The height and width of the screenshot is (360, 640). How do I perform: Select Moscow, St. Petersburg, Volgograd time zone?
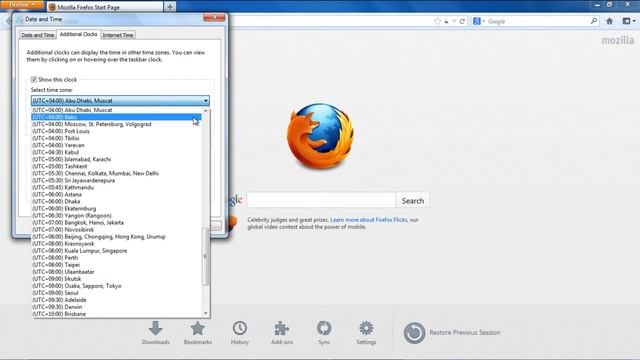pyautogui.click(x=116, y=124)
